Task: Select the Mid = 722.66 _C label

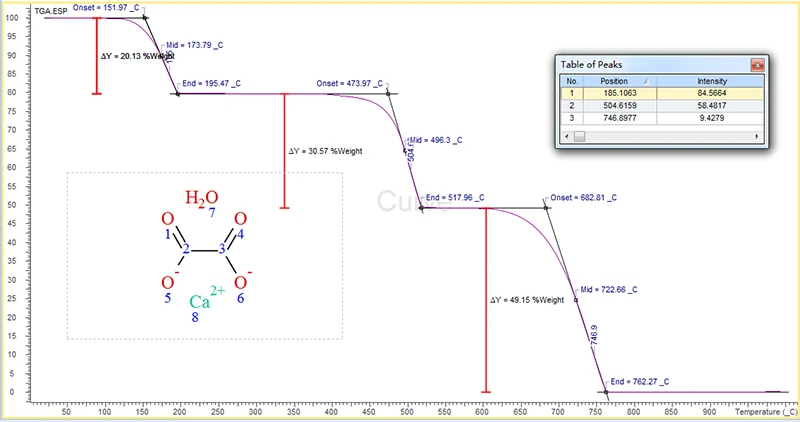Action: click(x=609, y=290)
